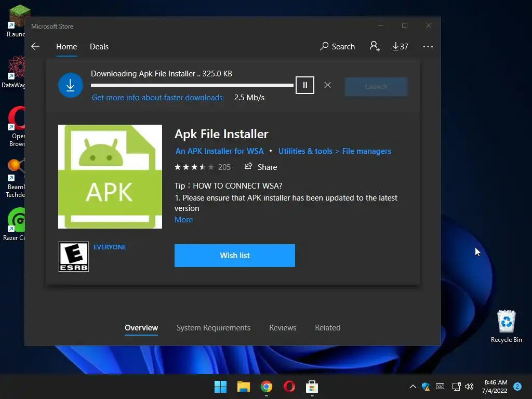This screenshot has width=532, height=399.
Task: Open Opera from the taskbar
Action: coord(289,387)
